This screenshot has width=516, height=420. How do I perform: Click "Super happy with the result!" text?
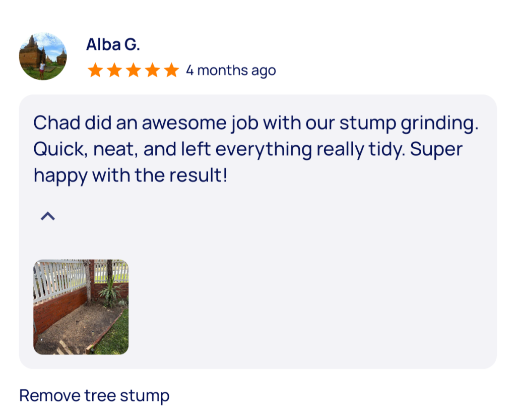(130, 175)
